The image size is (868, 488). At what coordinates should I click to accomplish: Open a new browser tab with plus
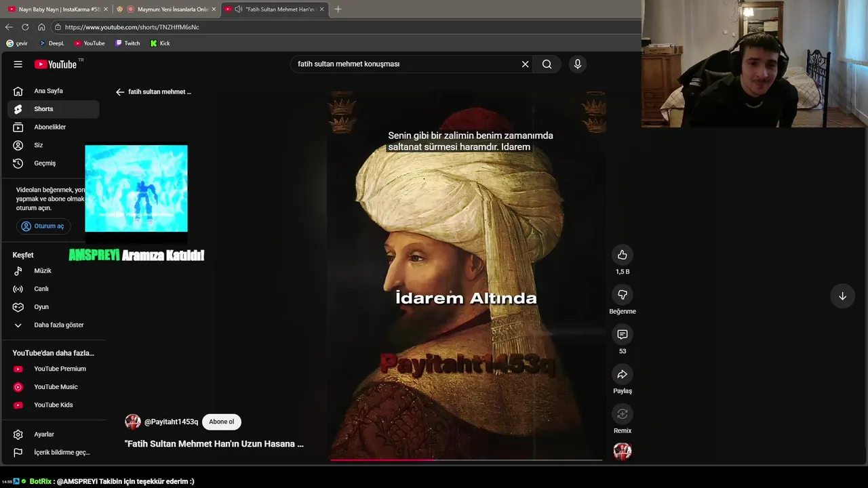pos(338,9)
